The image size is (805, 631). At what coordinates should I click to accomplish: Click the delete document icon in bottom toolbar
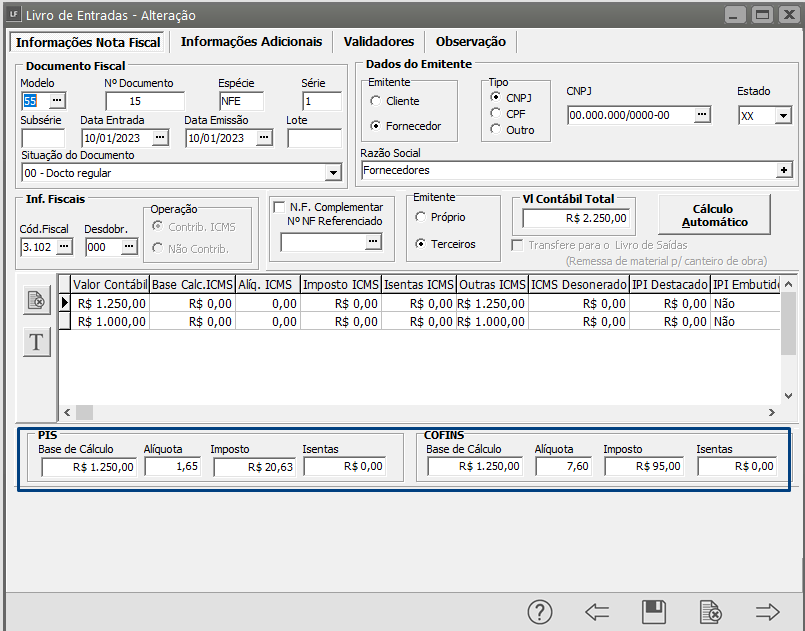(x=711, y=612)
